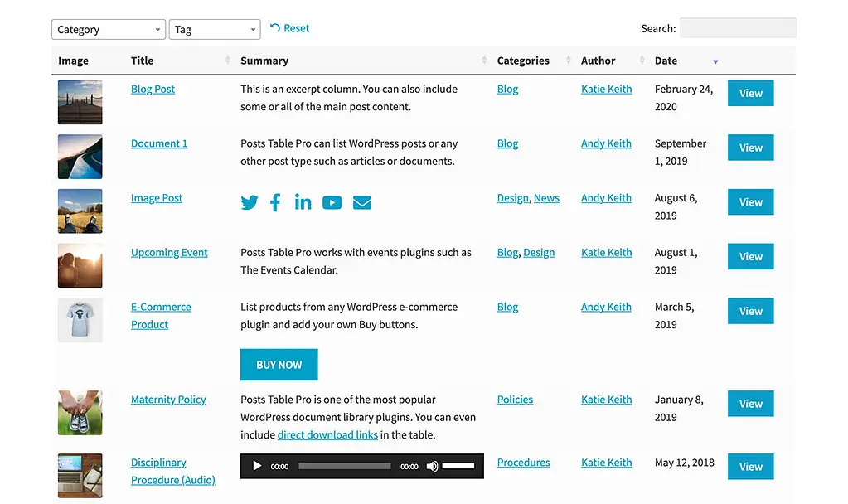Screen dimensions: 848x504
Task: Click View button for Maternity Policy row
Action: point(751,404)
